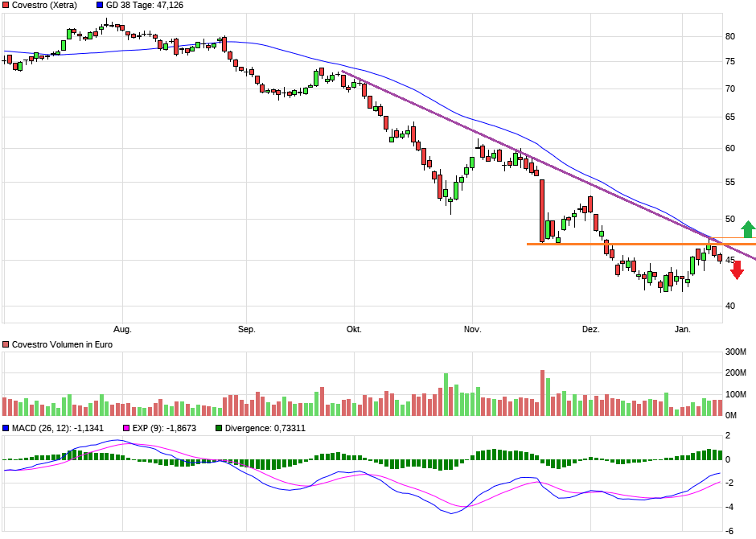Click the green Divergence legend square
Screen dimensions: 756x539
(x=219, y=428)
